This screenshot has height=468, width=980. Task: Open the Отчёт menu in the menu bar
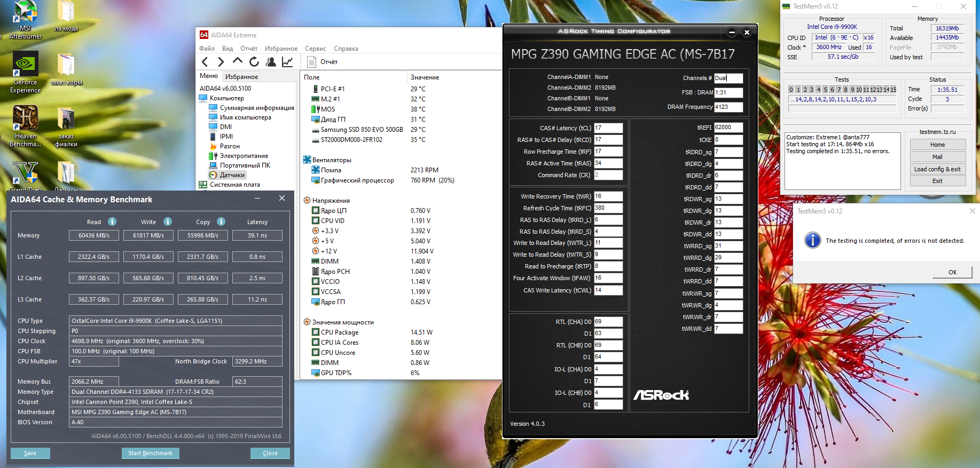click(x=249, y=49)
